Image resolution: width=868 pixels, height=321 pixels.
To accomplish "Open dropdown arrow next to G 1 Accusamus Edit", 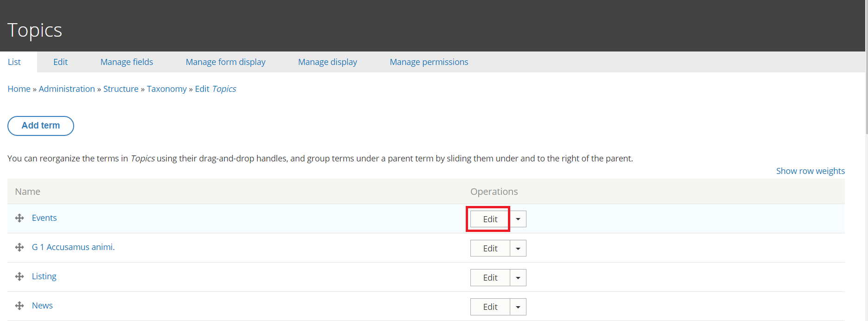I will [518, 248].
